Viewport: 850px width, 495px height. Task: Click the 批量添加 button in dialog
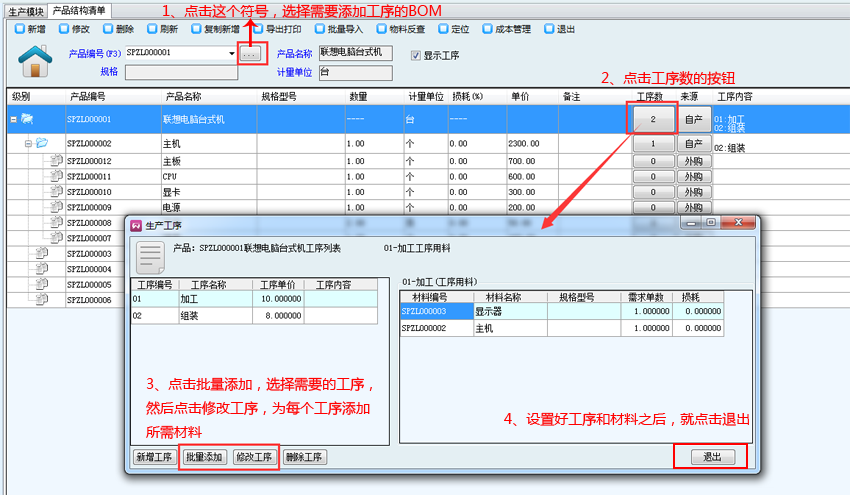204,457
